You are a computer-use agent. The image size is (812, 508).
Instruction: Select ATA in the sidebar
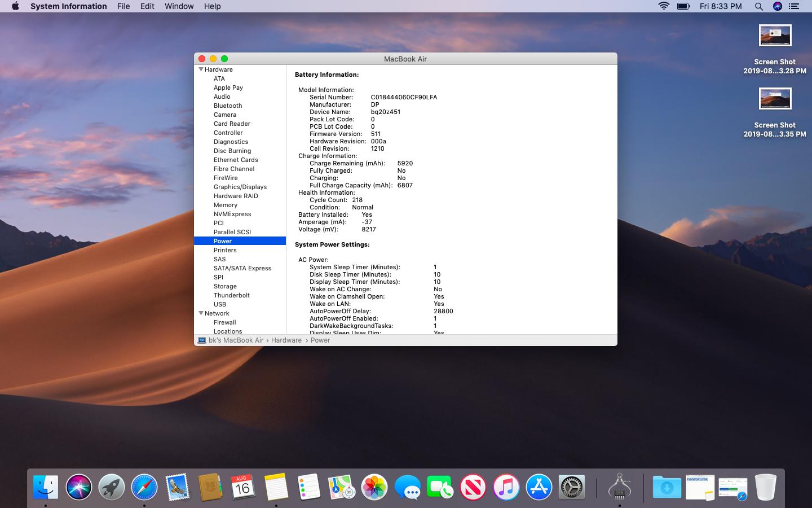click(x=219, y=78)
